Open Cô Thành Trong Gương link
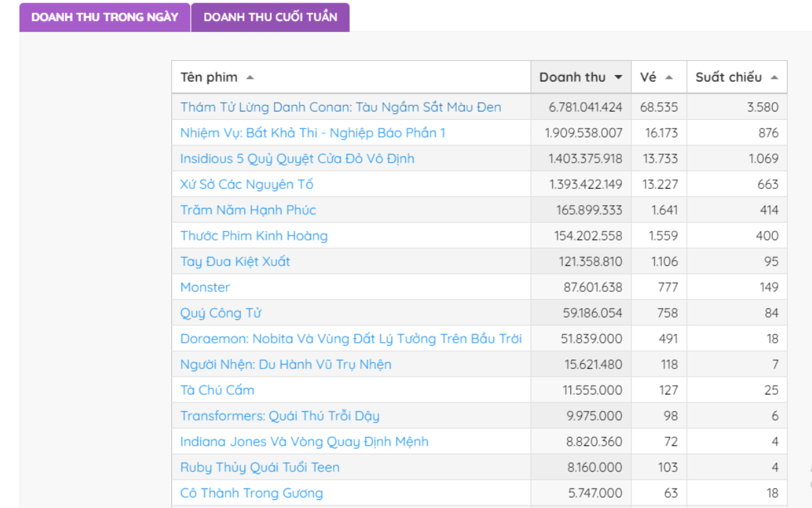The height and width of the screenshot is (508, 812). (x=251, y=493)
